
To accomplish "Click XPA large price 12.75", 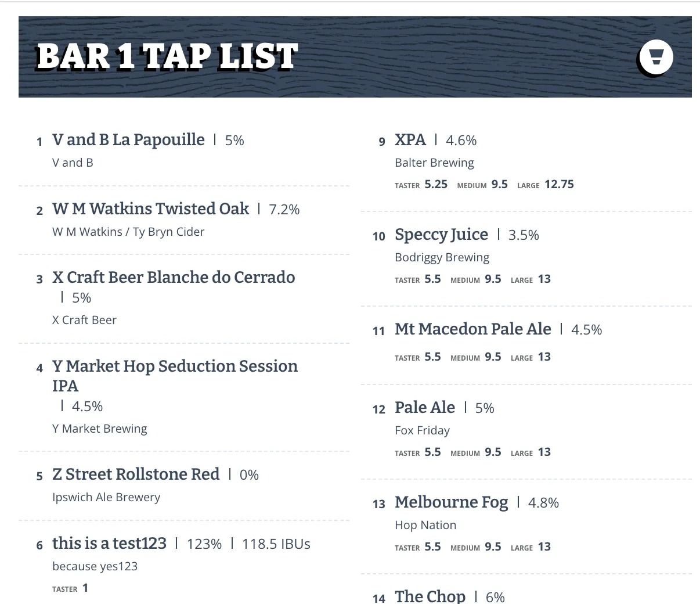I will click(559, 185).
